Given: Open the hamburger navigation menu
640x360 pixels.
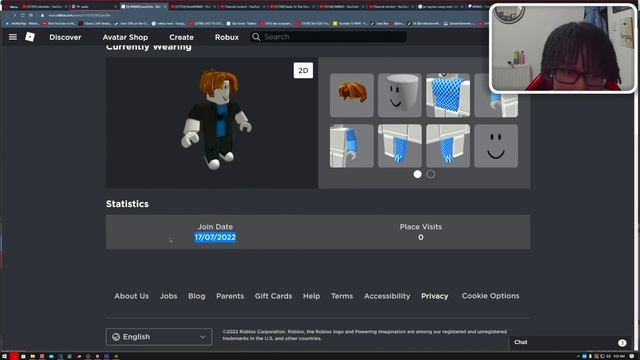Looking at the screenshot, I should coord(13,37).
